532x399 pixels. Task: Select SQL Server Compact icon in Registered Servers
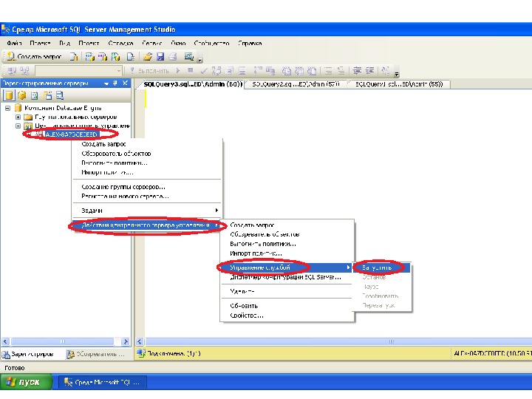(47, 95)
